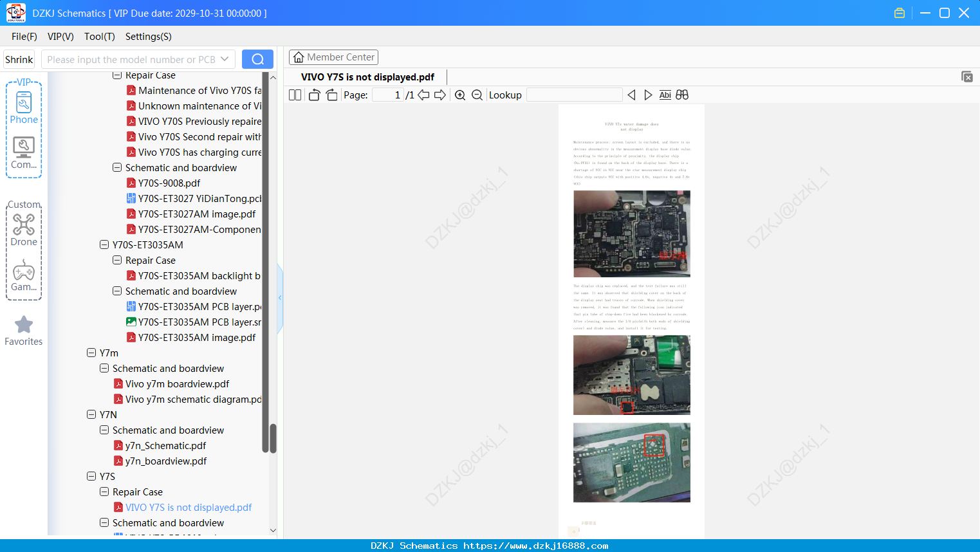Image resolution: width=980 pixels, height=552 pixels.
Task: Open the File(F) menu
Action: [x=24, y=36]
